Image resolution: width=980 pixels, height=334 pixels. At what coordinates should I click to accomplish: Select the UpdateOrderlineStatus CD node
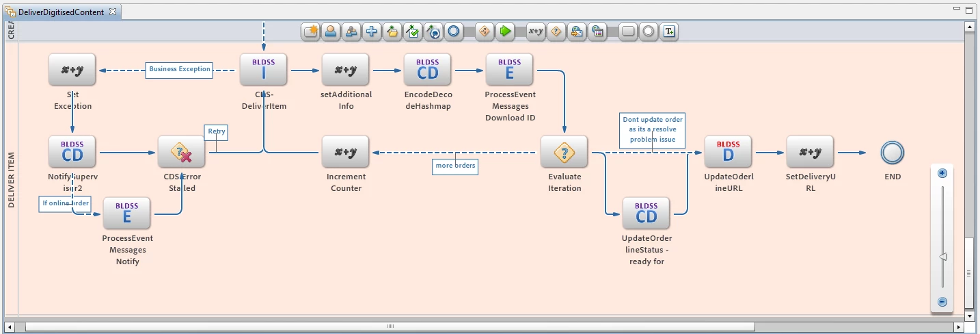pos(646,214)
